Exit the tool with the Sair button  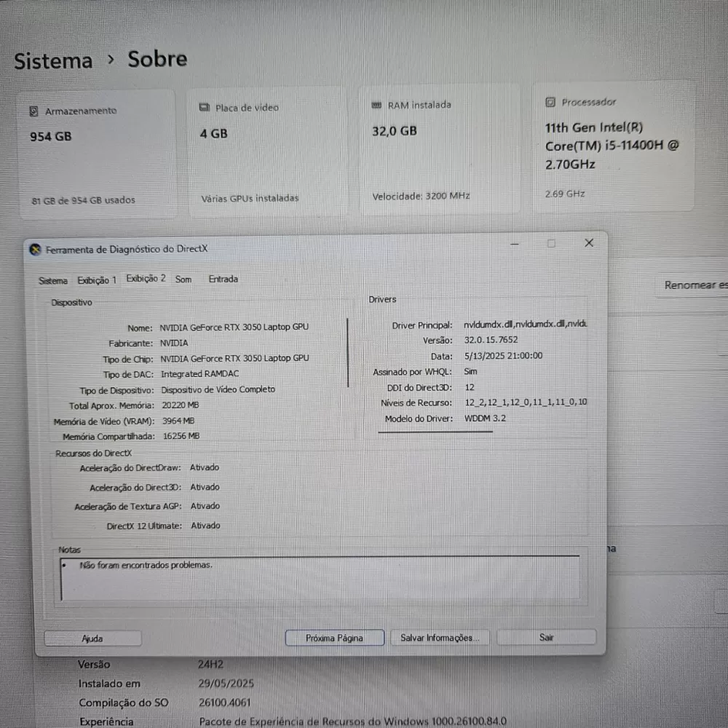(x=546, y=637)
